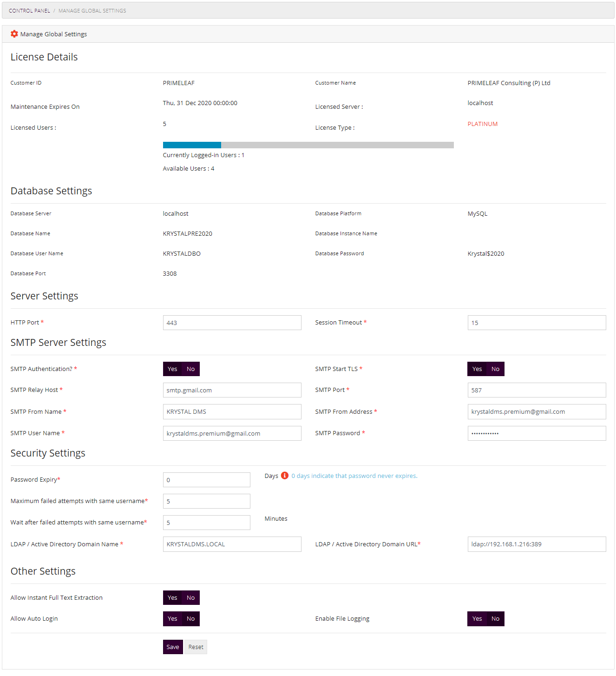Viewport: 616px width, 676px height.
Task: Disable Allow Instant Full Text Extraction
Action: click(x=190, y=598)
